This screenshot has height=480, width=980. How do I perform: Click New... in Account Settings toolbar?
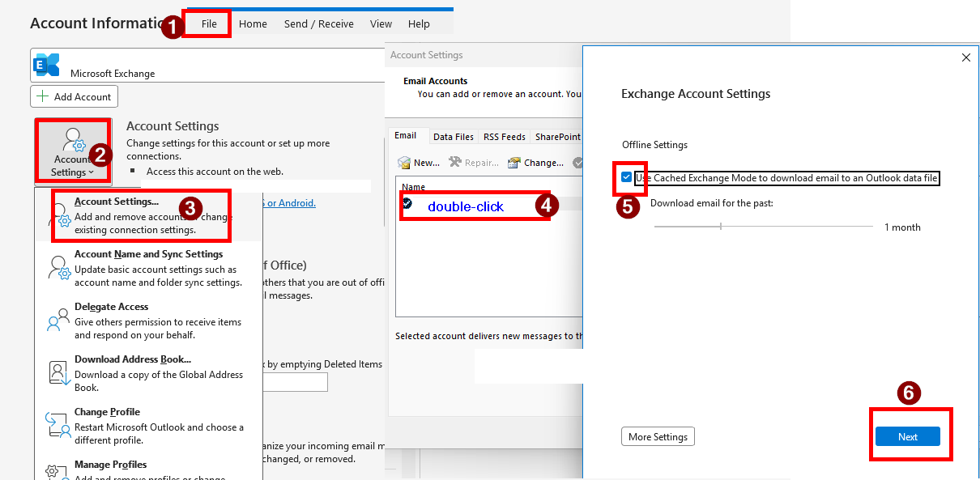point(419,163)
